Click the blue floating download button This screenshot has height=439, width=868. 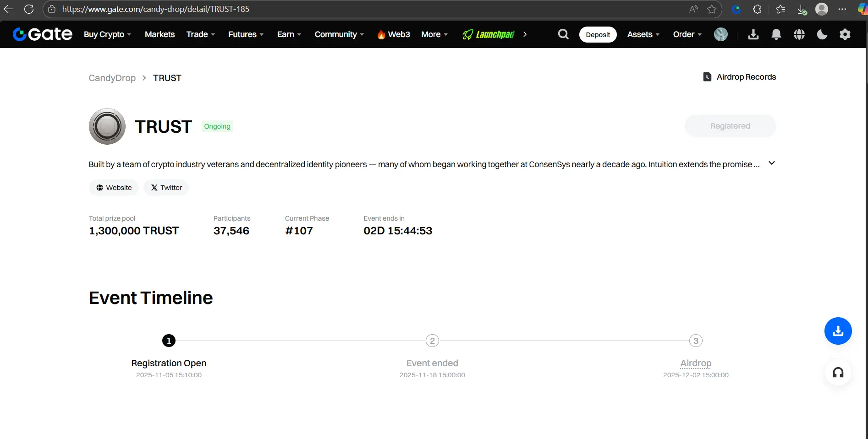point(838,331)
